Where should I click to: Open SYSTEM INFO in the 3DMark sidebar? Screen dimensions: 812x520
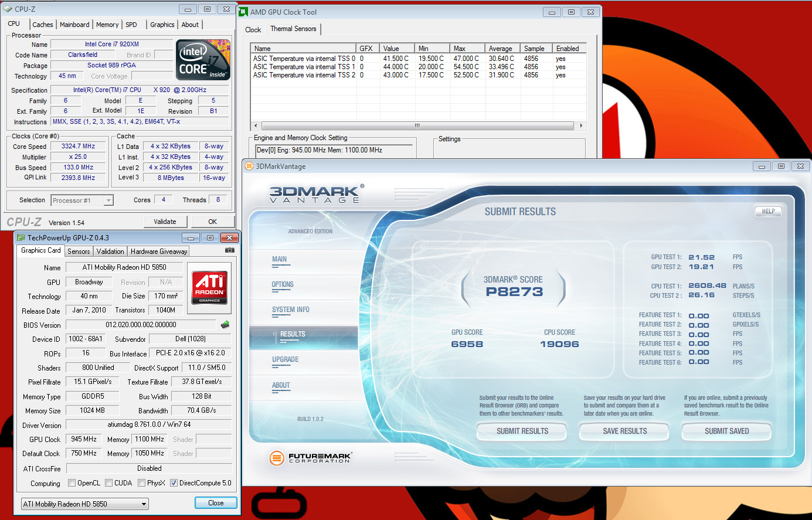pyautogui.click(x=291, y=310)
